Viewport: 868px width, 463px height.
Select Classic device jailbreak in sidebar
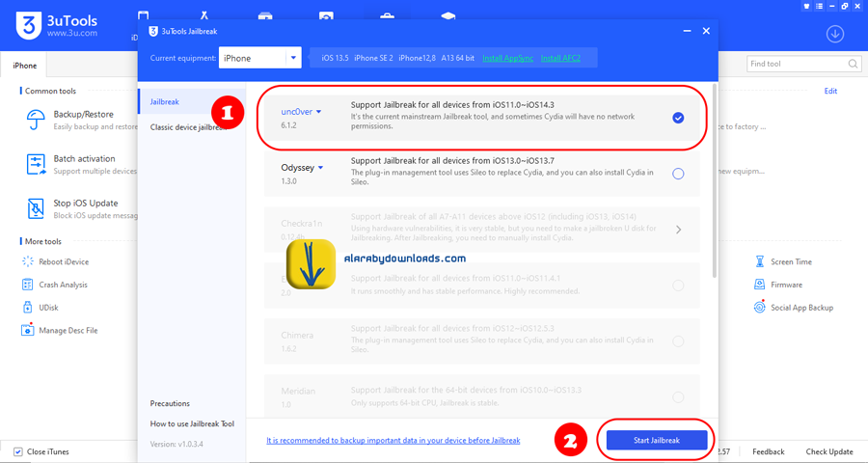(x=188, y=126)
